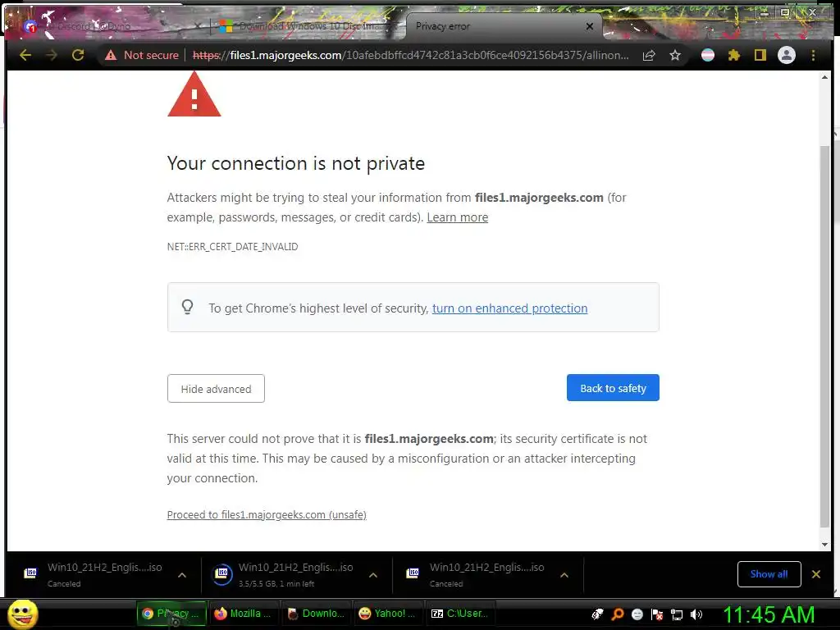Click the 11:45 AM clock
Image resolution: width=840 pixels, height=630 pixels.
coord(768,614)
